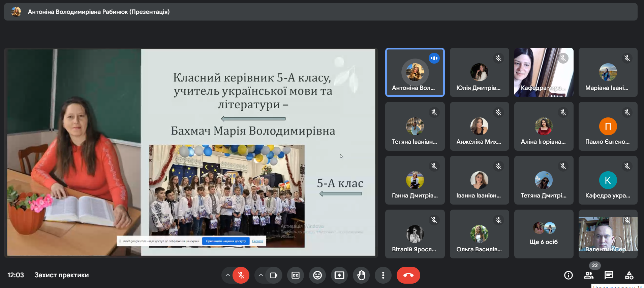
Task: Click muted mic icon on Маріана Івані tile
Action: click(627, 58)
